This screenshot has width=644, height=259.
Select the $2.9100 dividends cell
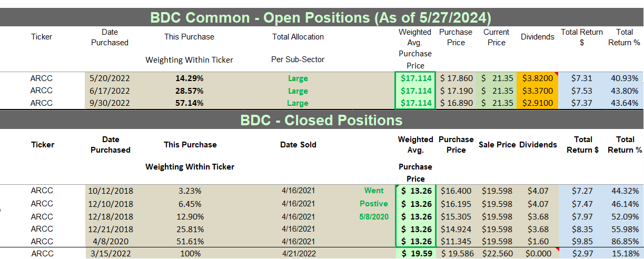click(537, 103)
